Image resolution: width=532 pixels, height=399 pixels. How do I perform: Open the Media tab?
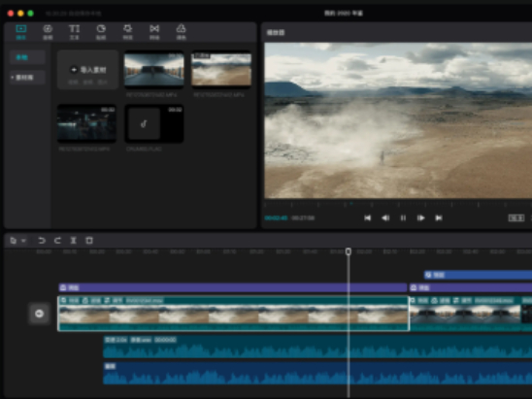tap(21, 32)
